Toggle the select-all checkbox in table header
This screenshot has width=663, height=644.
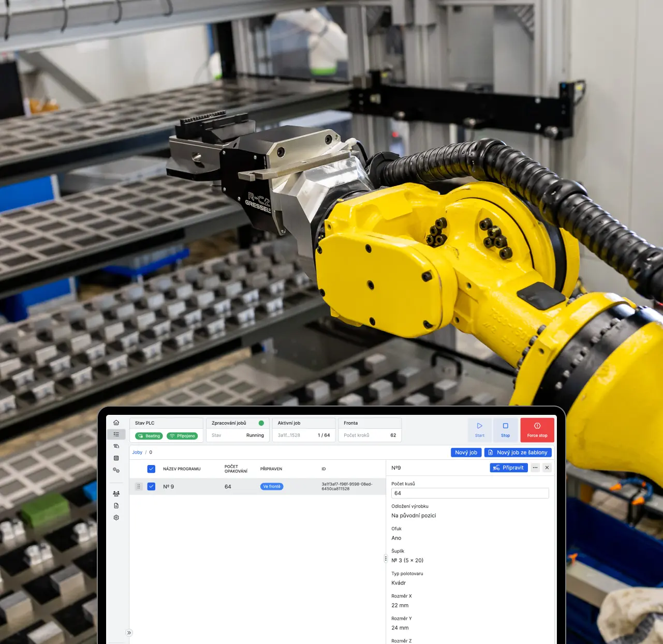click(151, 469)
